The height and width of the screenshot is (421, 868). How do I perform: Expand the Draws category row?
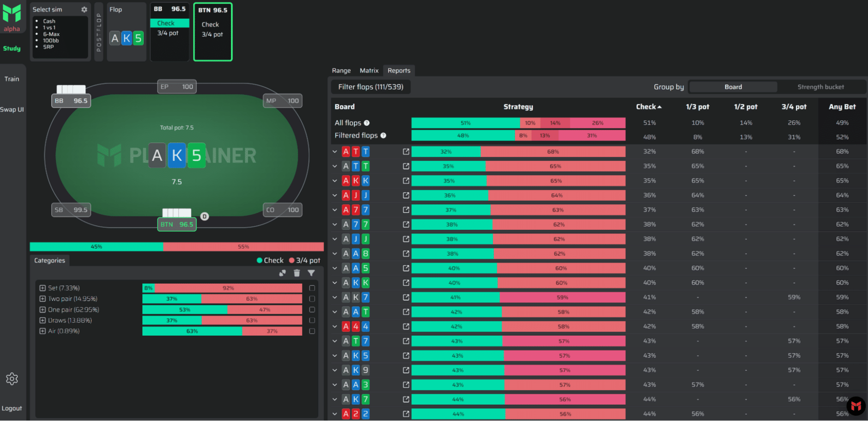point(42,320)
